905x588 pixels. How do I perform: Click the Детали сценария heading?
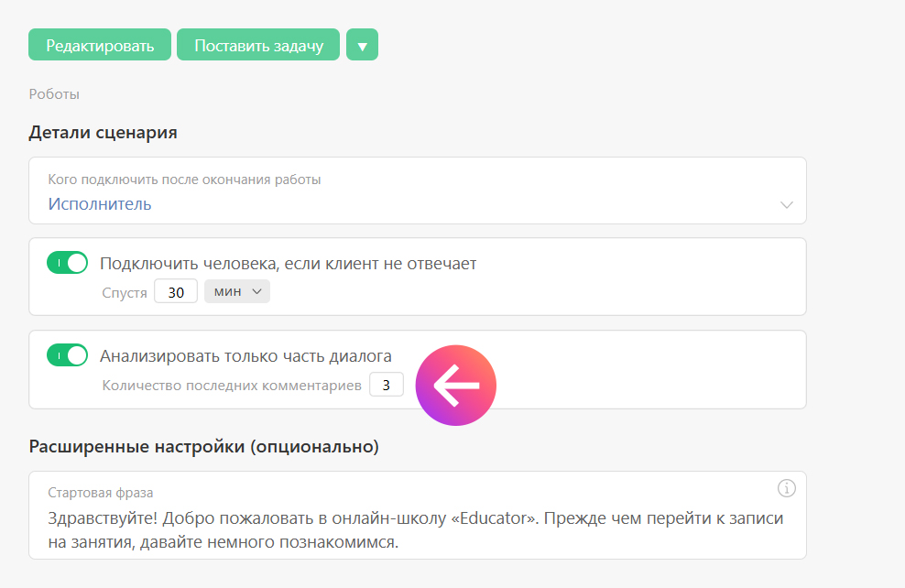tap(103, 133)
